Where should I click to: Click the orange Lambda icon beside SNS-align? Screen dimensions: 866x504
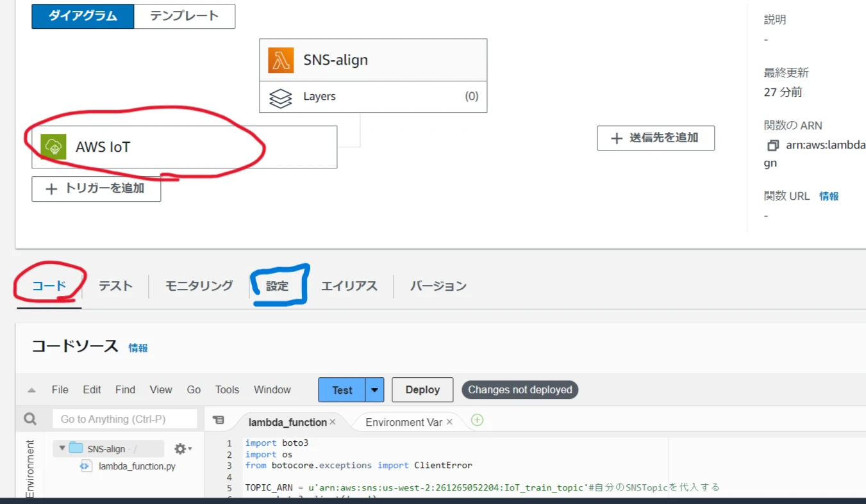pos(281,60)
